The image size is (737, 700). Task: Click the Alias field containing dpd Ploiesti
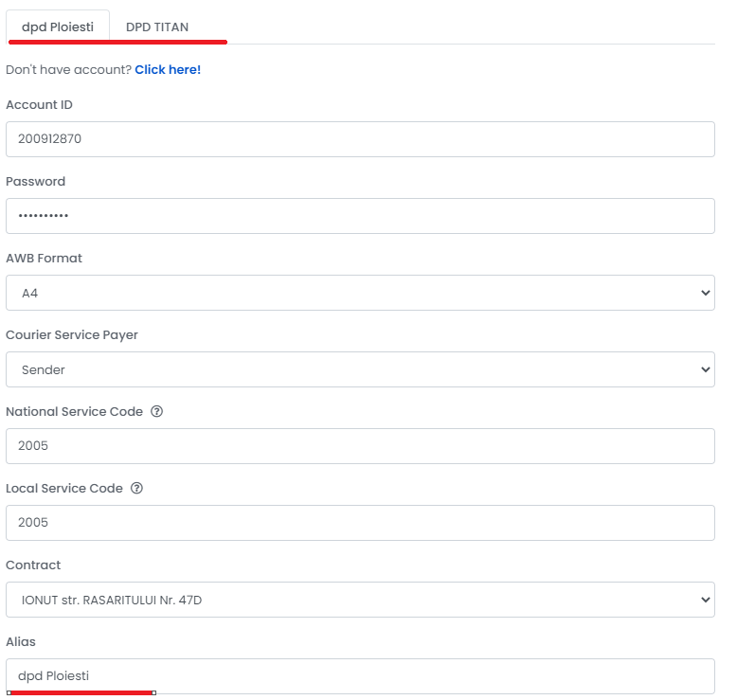(x=361, y=676)
